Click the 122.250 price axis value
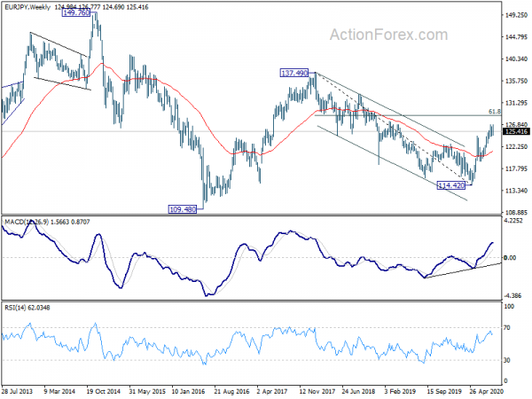 point(516,146)
